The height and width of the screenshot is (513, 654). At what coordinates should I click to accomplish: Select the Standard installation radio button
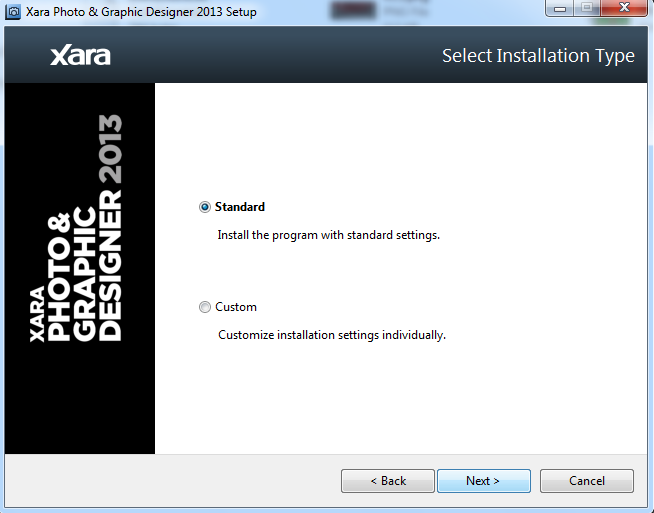coord(204,207)
